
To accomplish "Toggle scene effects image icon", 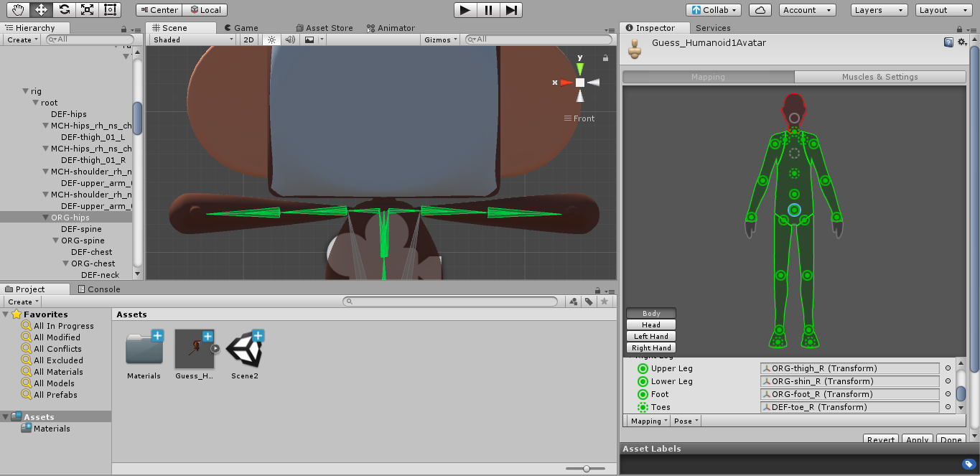I will click(x=309, y=40).
